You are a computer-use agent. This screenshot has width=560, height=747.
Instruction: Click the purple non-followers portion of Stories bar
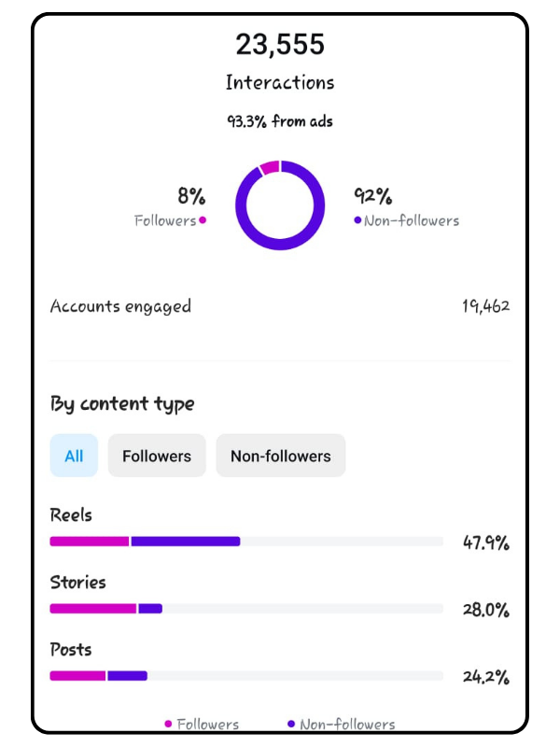tap(150, 609)
